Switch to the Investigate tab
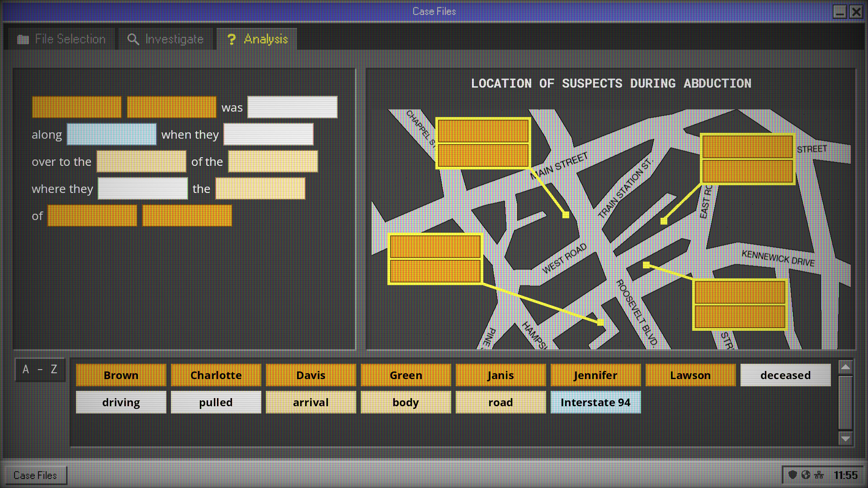The height and width of the screenshot is (488, 868). [x=165, y=39]
